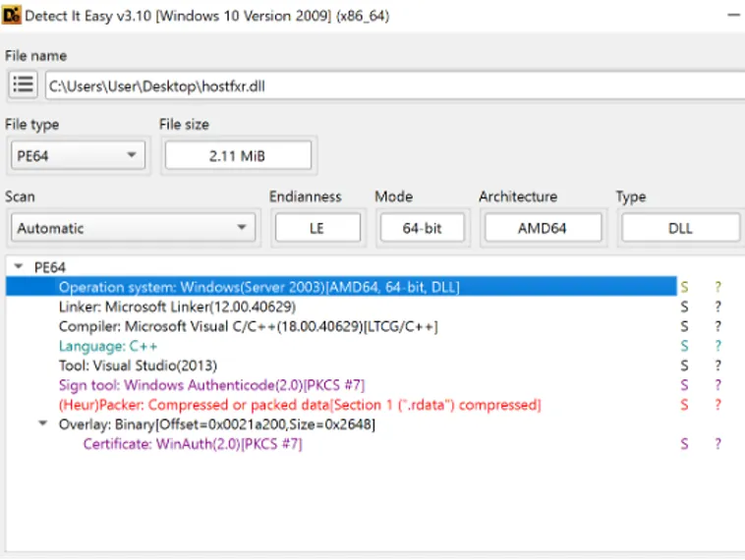Click S icon on Visual Studio tool row
The width and height of the screenshot is (745, 560).
685,365
